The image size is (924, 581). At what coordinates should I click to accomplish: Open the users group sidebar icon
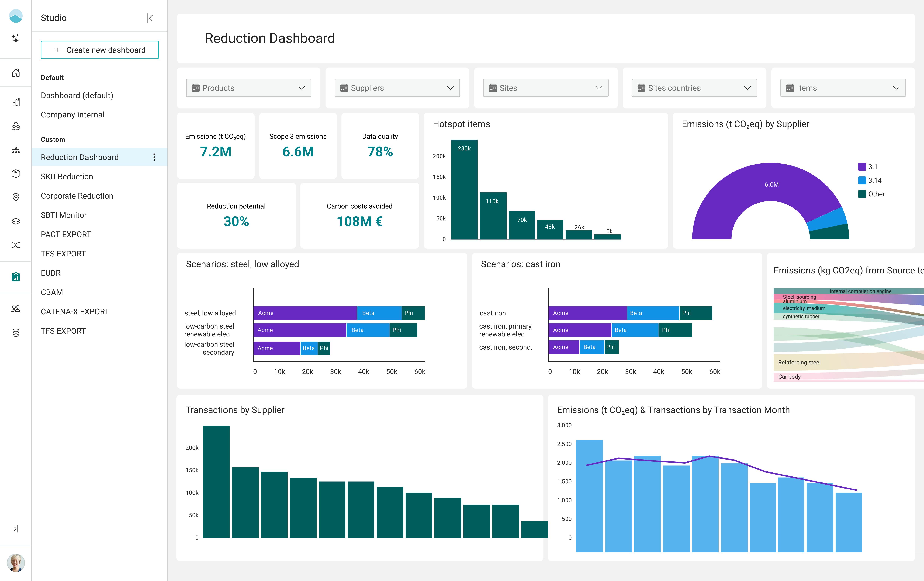(x=15, y=309)
